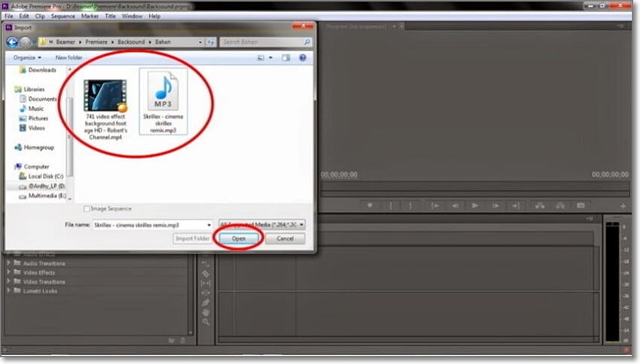Open the File name history dropdown
This screenshot has height=364, width=640.
(209, 225)
